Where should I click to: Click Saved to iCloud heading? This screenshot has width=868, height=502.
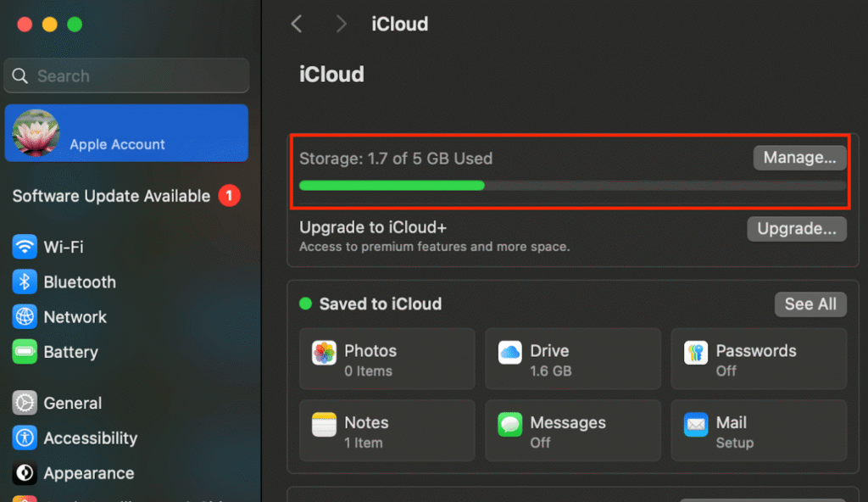point(381,304)
